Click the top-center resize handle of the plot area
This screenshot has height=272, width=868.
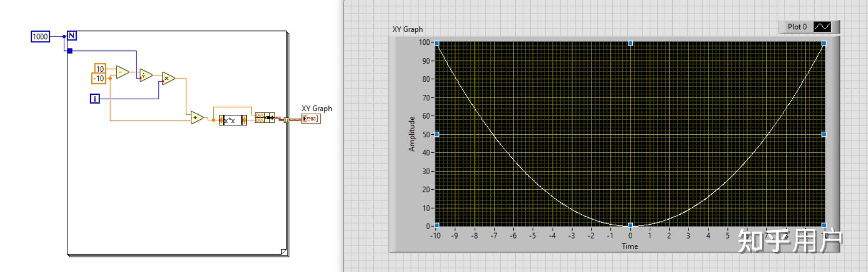630,43
